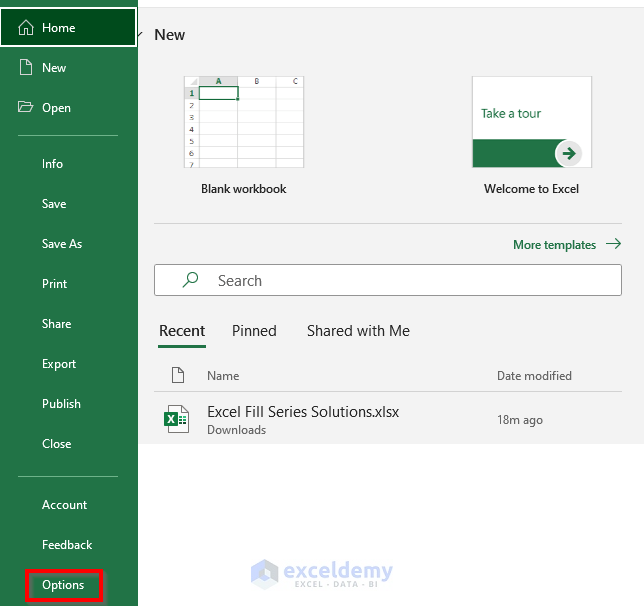Screen dimensions: 644x606
Task: Click the arrow circle on Take a tour
Action: tap(568, 154)
